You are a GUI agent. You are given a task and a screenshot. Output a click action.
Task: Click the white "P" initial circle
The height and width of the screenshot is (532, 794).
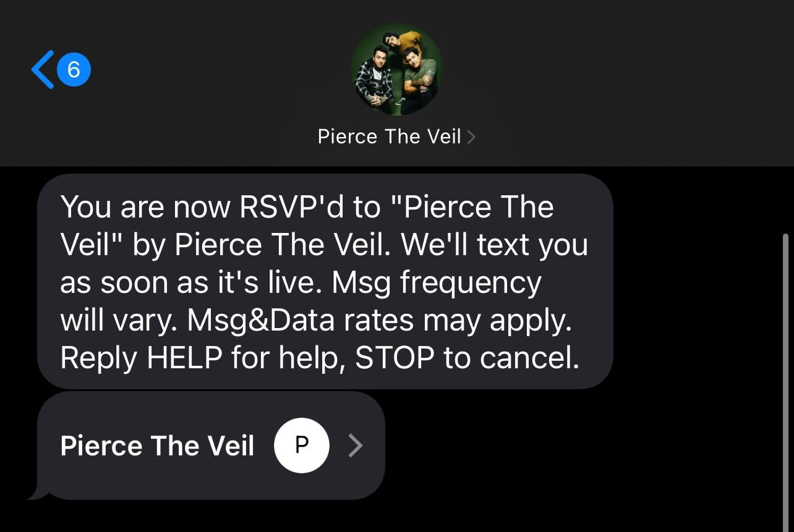(301, 445)
